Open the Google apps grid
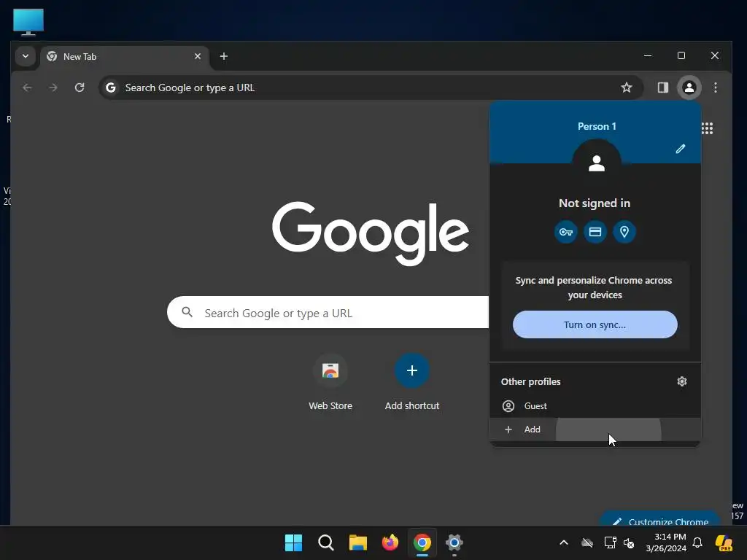This screenshot has width=747, height=560. tap(707, 128)
